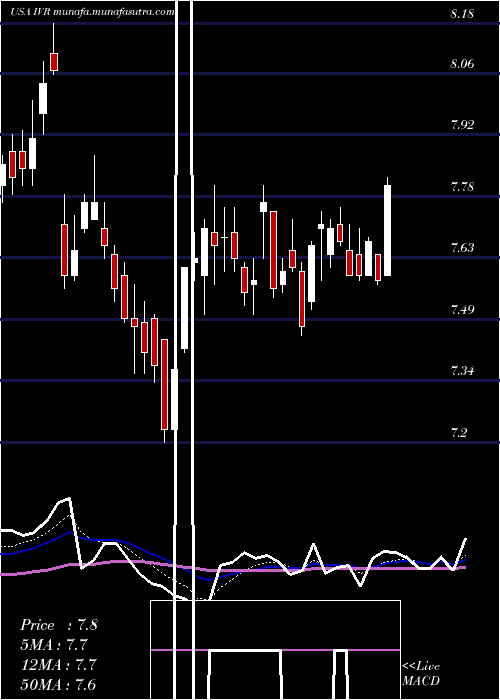Click the 7.78 price axis label
500x700 pixels.
tap(462, 187)
